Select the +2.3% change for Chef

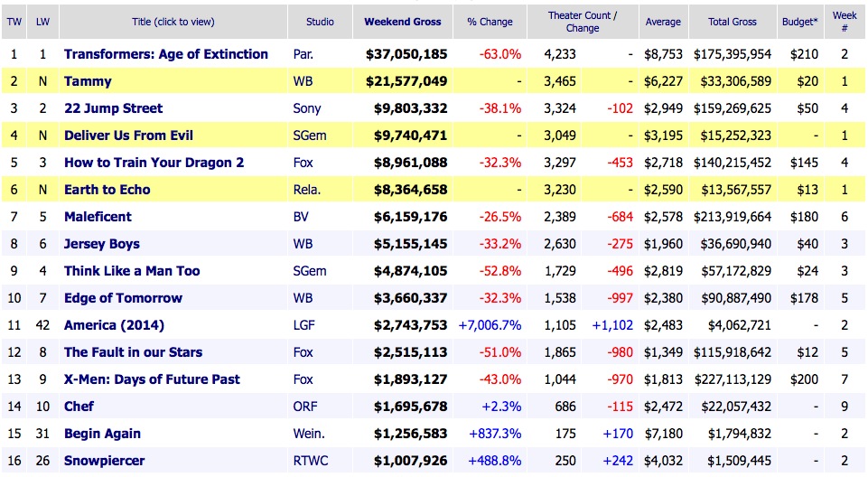[501, 407]
